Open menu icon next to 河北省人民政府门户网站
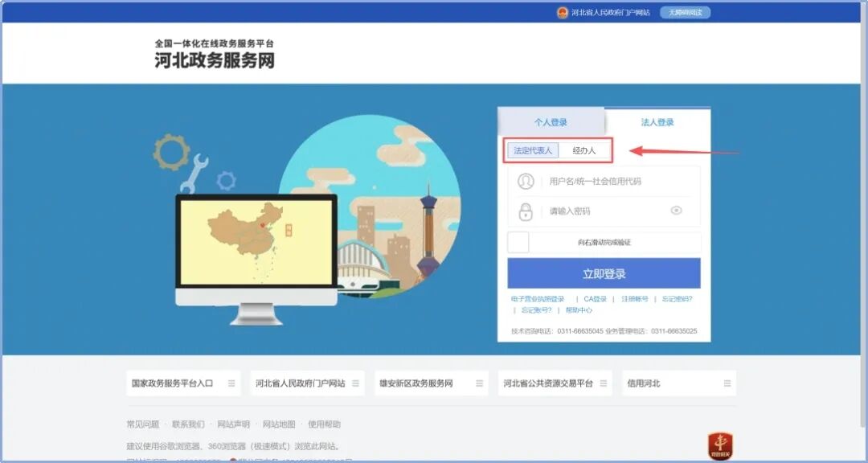This screenshot has width=868, height=463. click(355, 383)
